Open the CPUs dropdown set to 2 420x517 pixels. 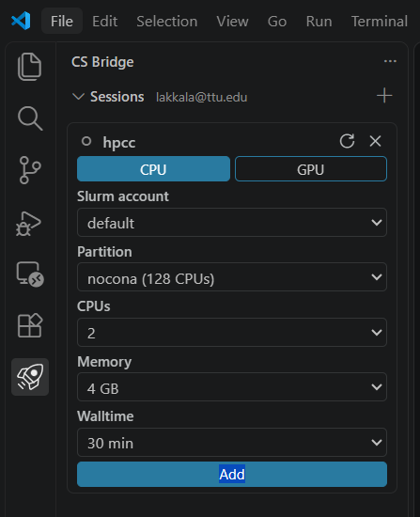(232, 333)
